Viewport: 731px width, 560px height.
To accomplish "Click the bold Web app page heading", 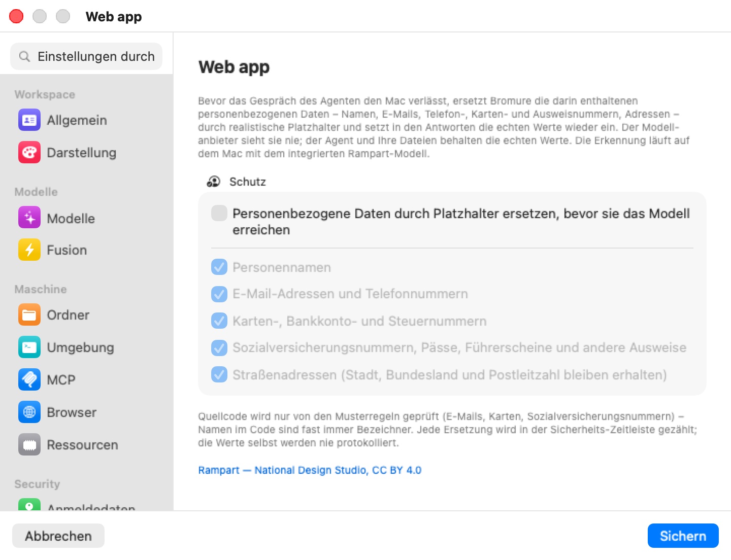I will click(x=234, y=67).
